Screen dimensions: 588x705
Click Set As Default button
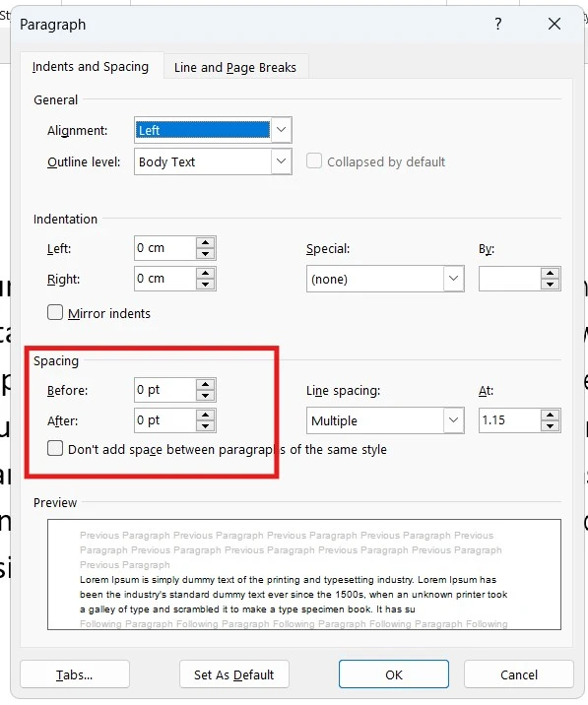[x=234, y=674]
